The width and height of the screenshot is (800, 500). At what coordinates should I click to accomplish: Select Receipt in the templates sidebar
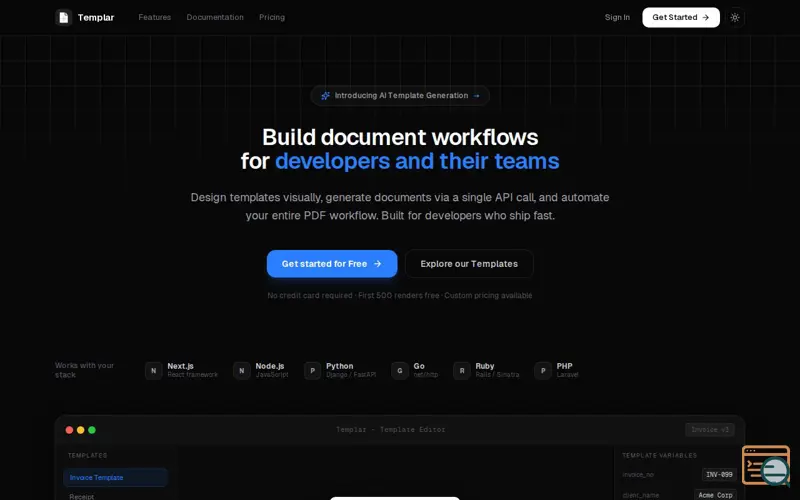pyautogui.click(x=82, y=496)
